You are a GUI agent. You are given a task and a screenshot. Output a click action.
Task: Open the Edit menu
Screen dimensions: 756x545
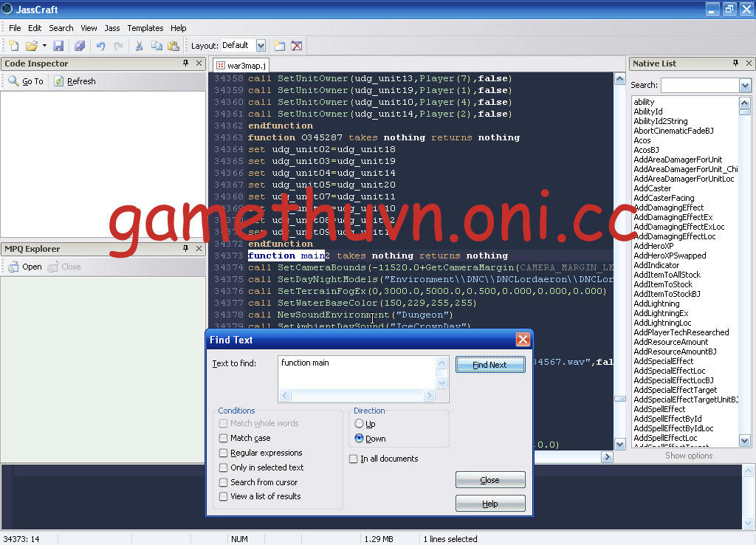35,28
